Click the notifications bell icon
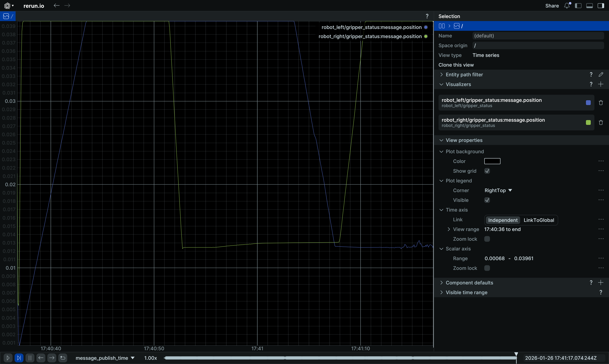This screenshot has height=364, width=609. pos(567,6)
